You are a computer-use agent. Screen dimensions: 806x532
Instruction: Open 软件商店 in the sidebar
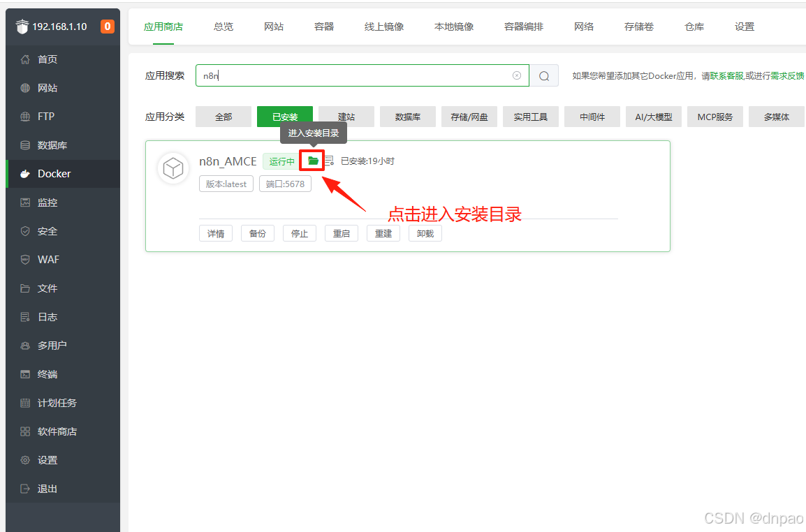point(63,431)
